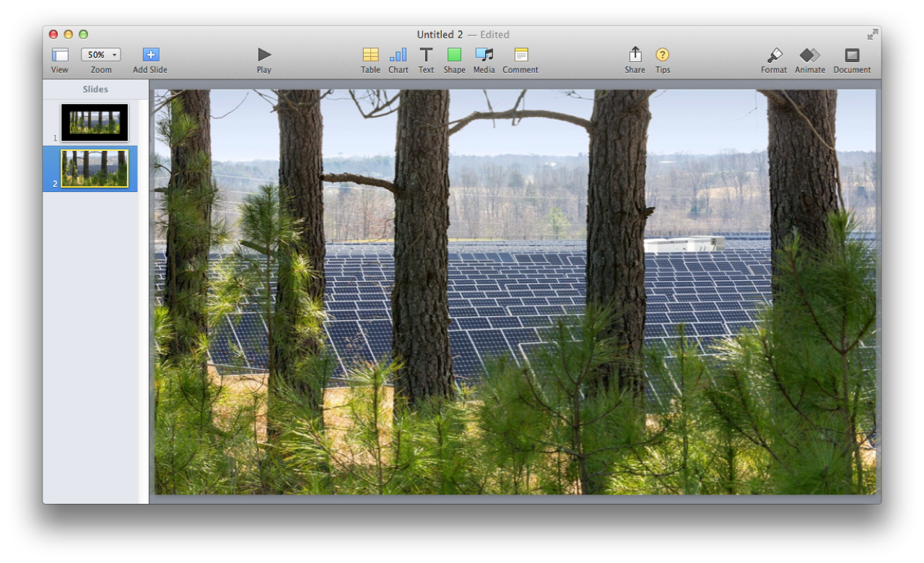Insert a Shape using green square icon
924x563 pixels.
[x=454, y=55]
